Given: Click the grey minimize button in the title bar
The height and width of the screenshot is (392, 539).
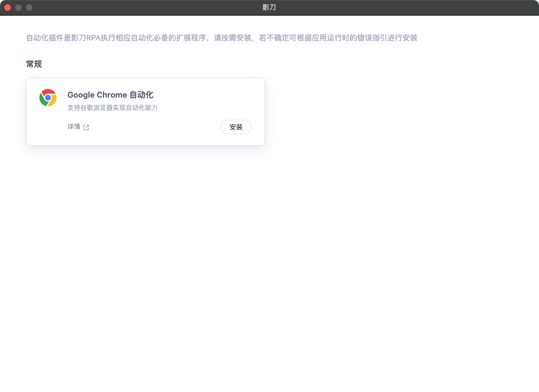Looking at the screenshot, I should point(18,8).
